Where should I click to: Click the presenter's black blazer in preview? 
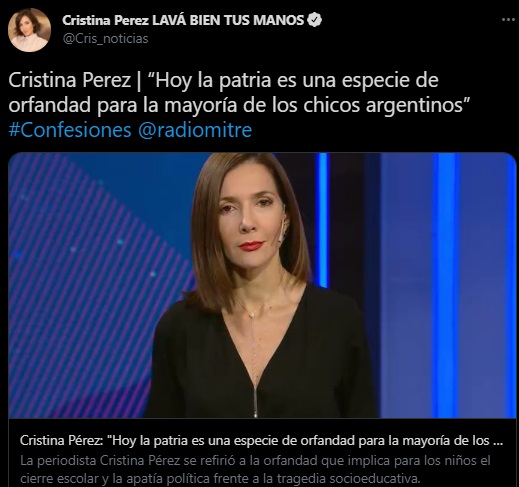coord(260,360)
